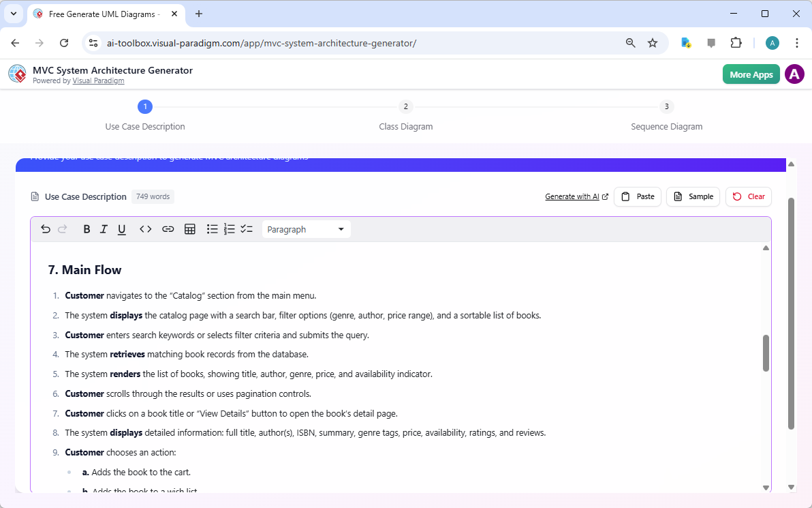Load the Sample use case description
812x508 pixels.
[693, 196]
